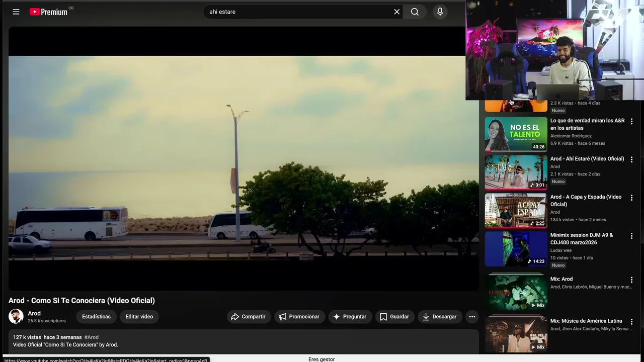The image size is (644, 362).
Task: Click the Editar video button
Action: tap(139, 317)
